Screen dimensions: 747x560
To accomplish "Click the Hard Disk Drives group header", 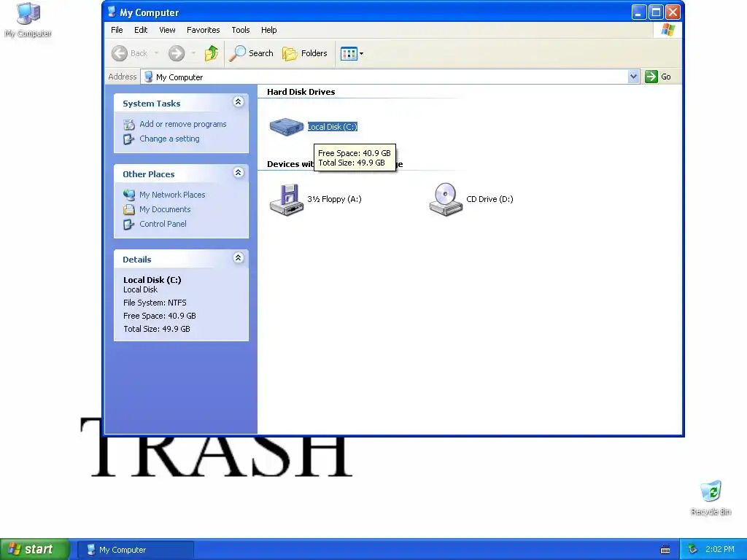I will [301, 92].
